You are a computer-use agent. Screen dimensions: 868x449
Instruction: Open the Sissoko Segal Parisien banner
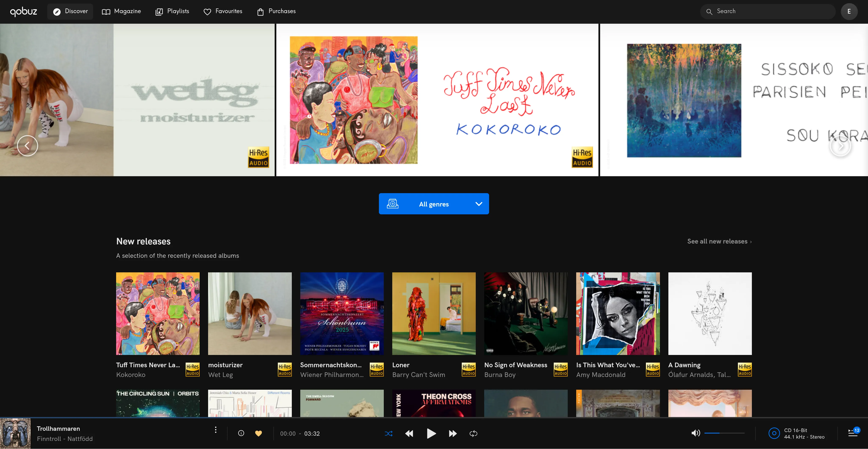(x=734, y=100)
